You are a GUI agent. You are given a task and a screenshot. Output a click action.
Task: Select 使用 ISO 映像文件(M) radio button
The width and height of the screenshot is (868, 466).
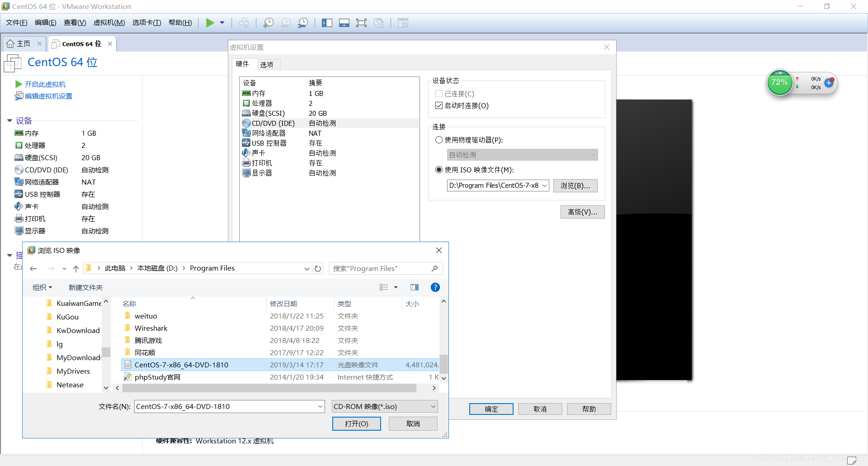439,170
